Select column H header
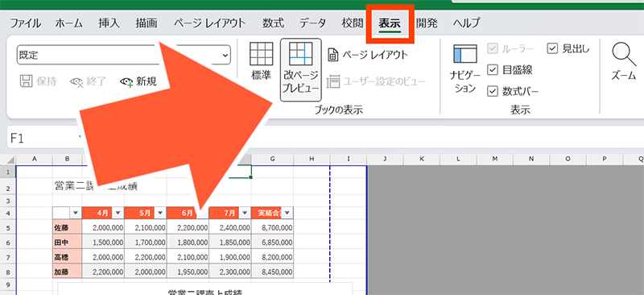 312,160
